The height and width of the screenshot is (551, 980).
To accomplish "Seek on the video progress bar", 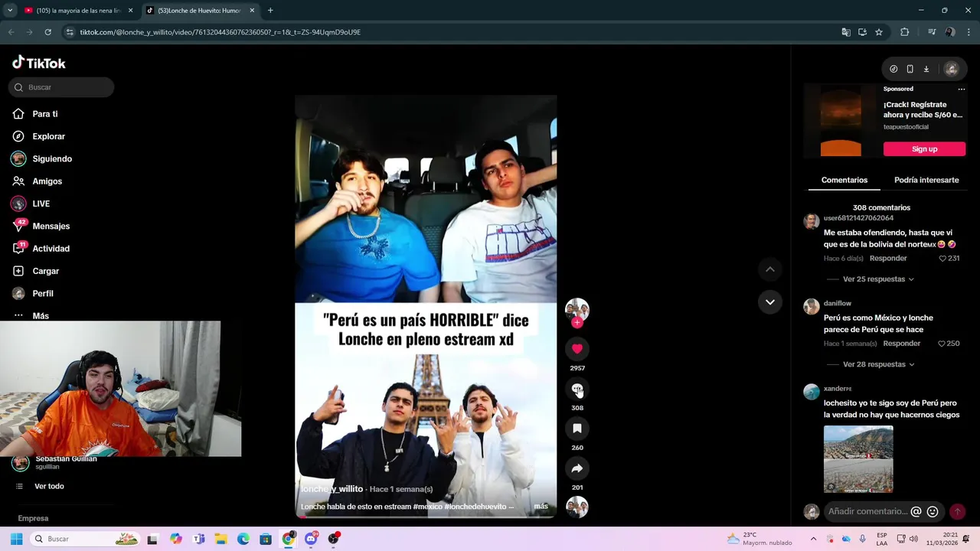I will click(426, 517).
